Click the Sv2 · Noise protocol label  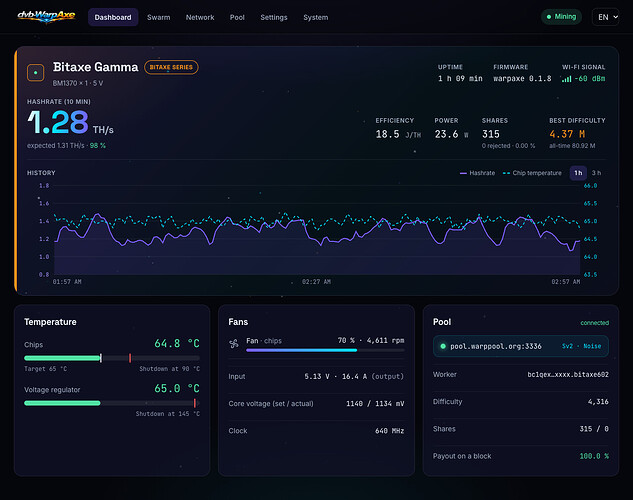(581, 346)
